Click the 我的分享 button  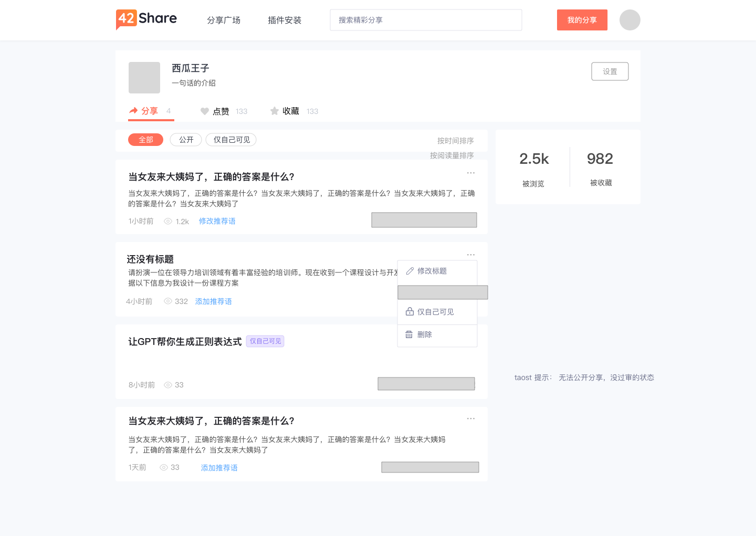click(582, 20)
